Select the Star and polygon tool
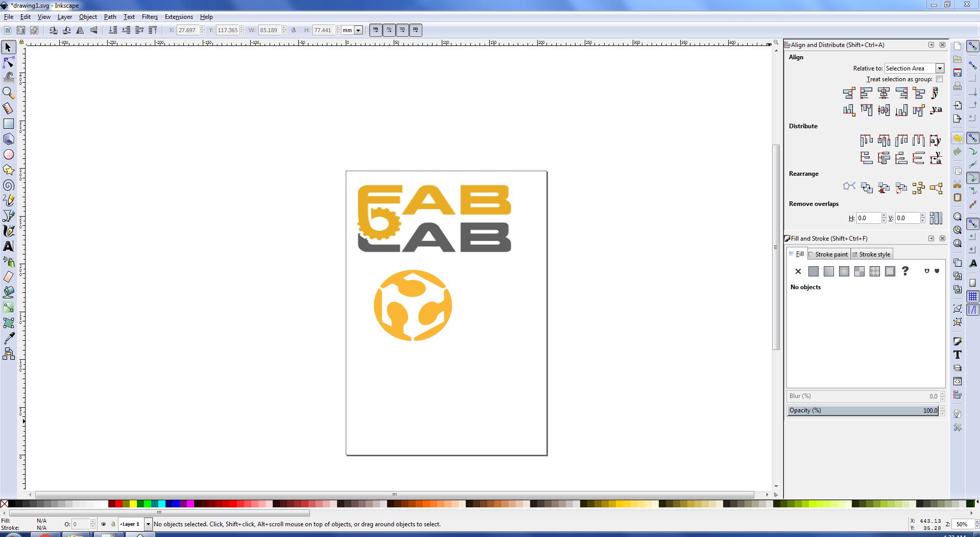Screen dimensions: 980x537 click(9, 170)
